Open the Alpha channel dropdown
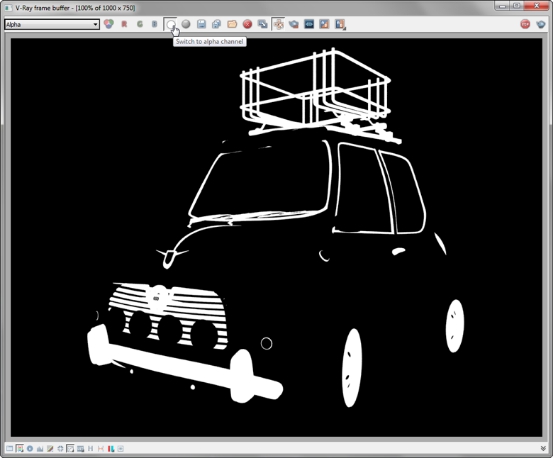 pos(52,24)
